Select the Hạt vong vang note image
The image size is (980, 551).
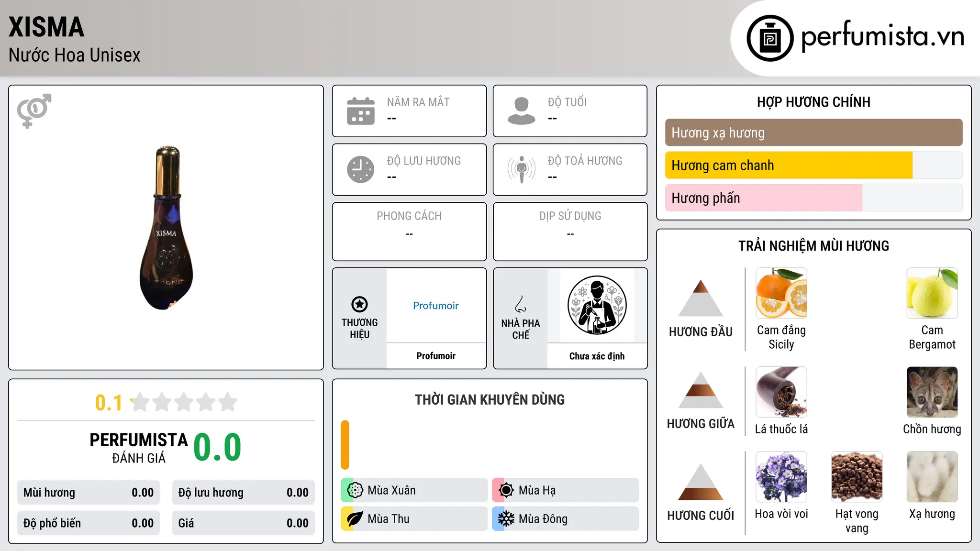pos(857,477)
